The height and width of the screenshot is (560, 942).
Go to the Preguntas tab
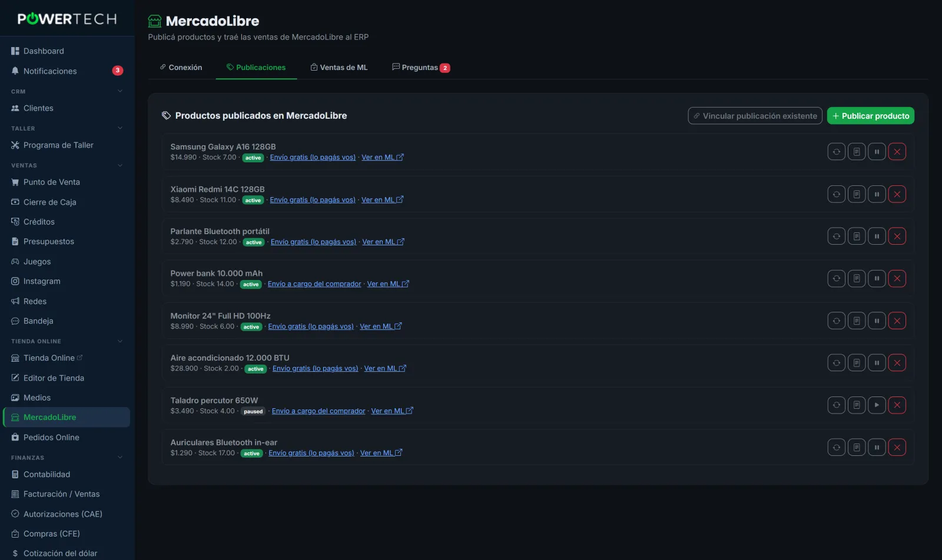[421, 68]
